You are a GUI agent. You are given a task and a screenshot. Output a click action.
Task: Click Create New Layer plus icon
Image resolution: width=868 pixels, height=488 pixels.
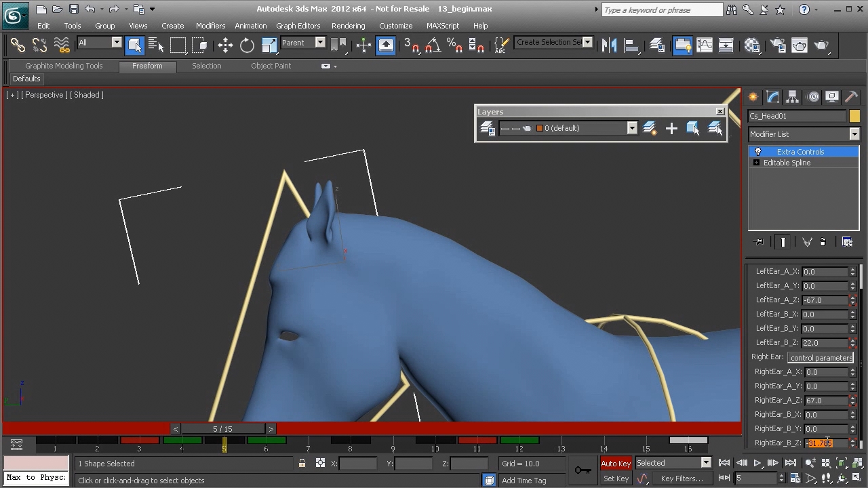coord(671,128)
